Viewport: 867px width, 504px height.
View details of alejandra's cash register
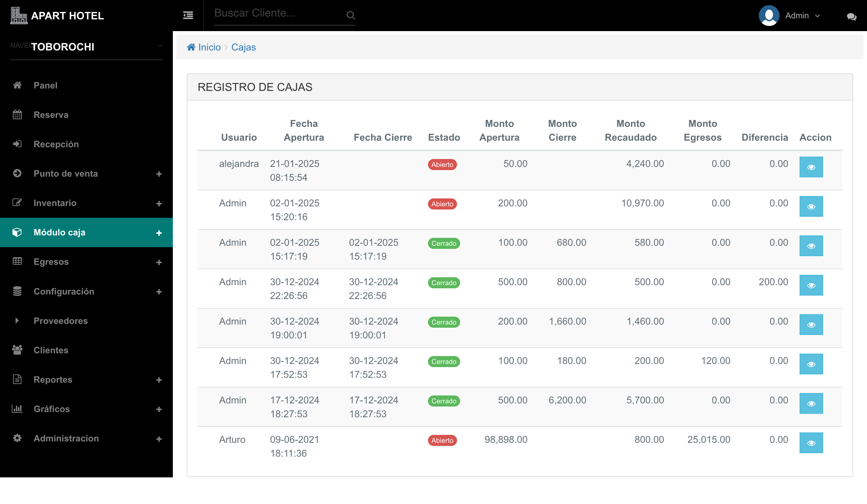pyautogui.click(x=811, y=167)
